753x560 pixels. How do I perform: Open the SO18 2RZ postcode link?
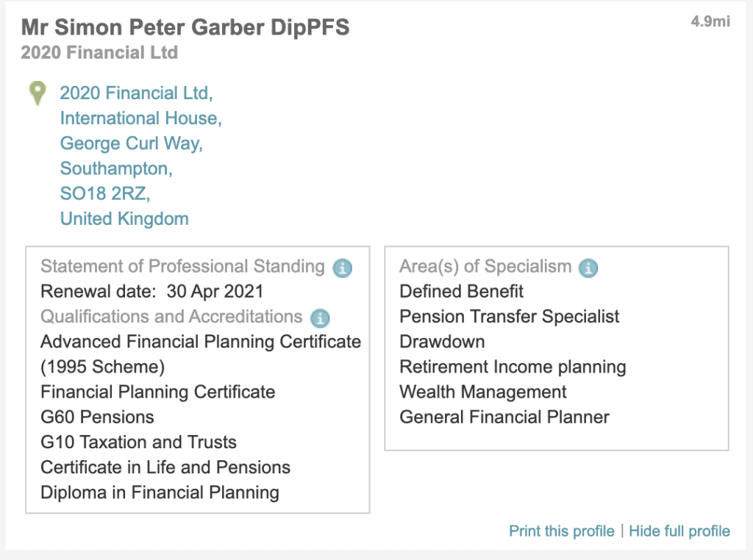pyautogui.click(x=105, y=193)
